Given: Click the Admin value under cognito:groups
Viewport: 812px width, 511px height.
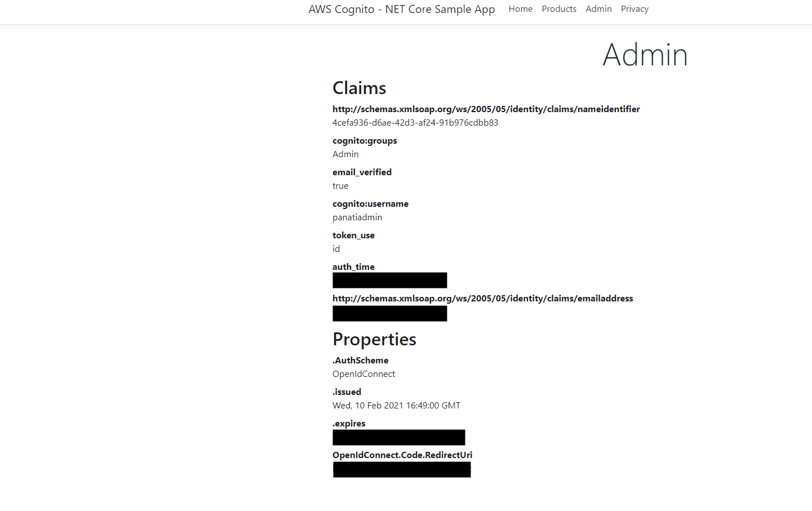Looking at the screenshot, I should pyautogui.click(x=345, y=154).
